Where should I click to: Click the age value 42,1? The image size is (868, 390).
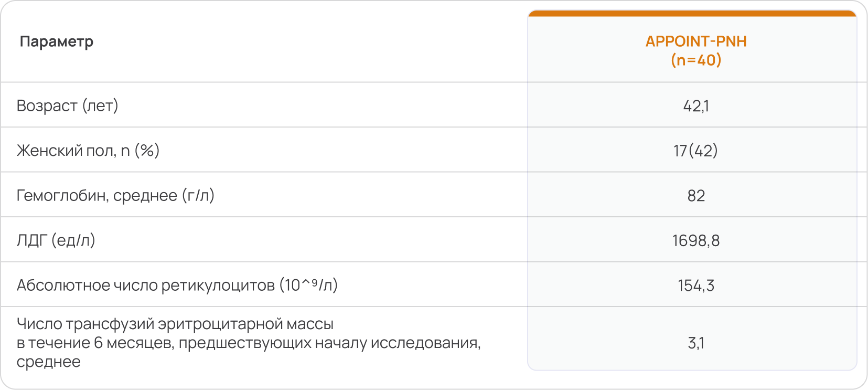point(696,106)
